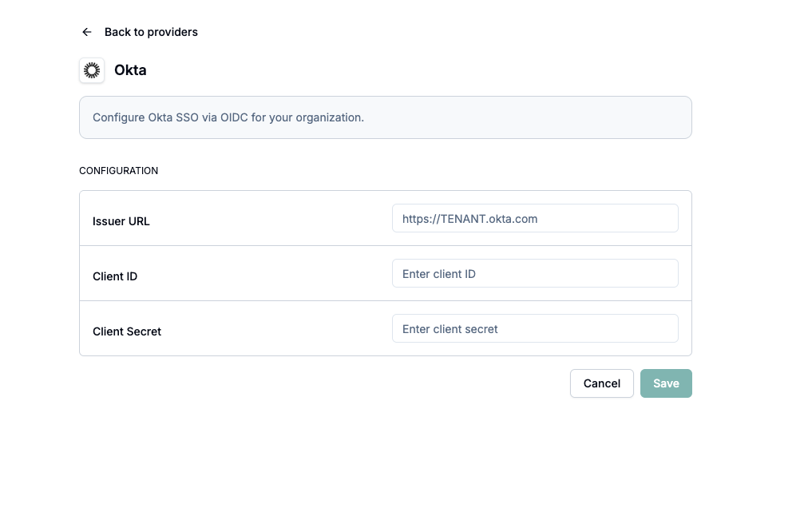Screen dimensions: 812x516
Task: Click the CONFIGURATION section header
Action: [x=118, y=170]
